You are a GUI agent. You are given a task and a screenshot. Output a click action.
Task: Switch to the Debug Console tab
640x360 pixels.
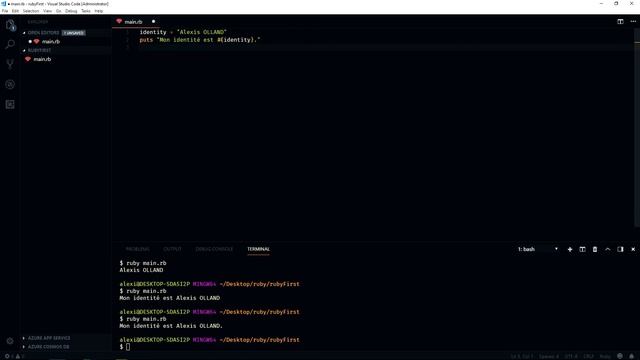click(214, 249)
